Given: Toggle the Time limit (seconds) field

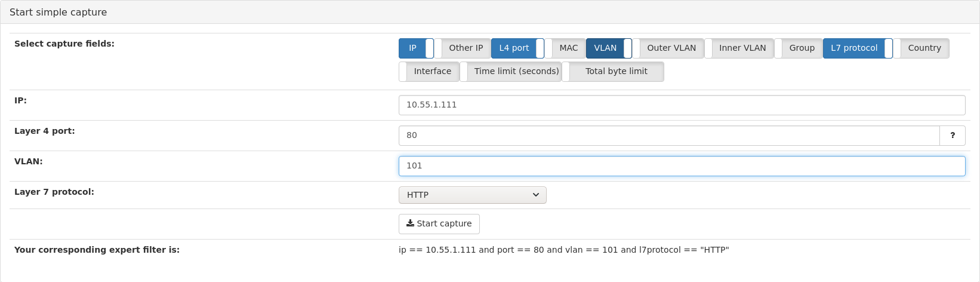Looking at the screenshot, I should click(x=511, y=72).
